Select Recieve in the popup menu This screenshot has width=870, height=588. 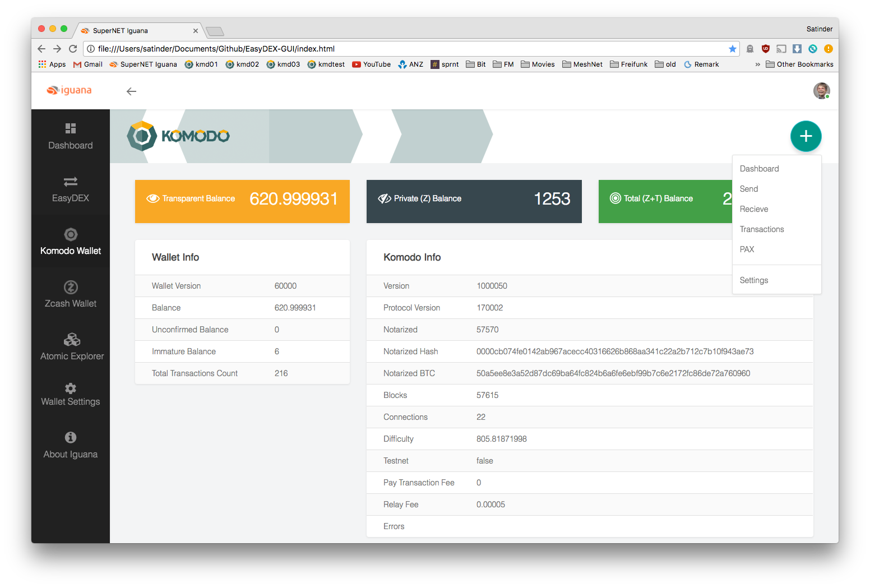tap(777, 209)
